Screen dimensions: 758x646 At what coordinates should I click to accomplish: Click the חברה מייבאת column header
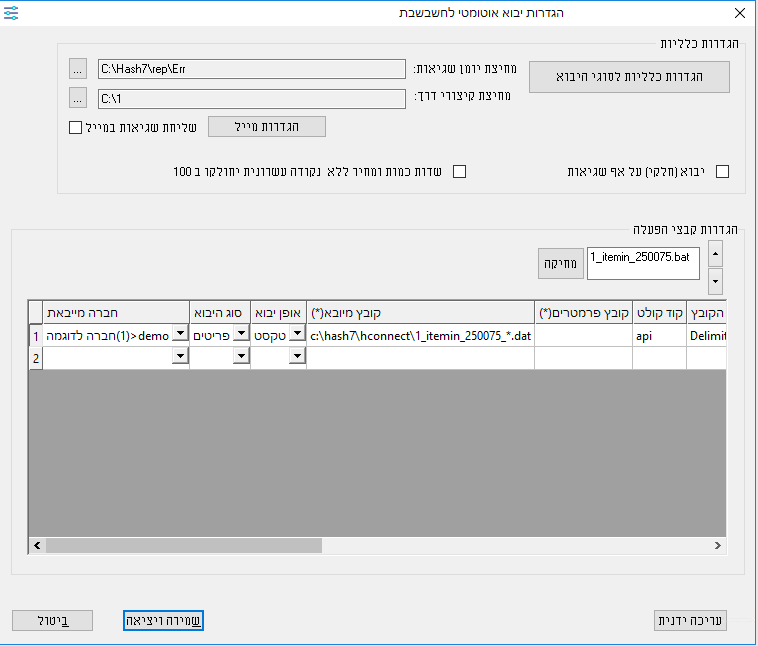pos(116,313)
